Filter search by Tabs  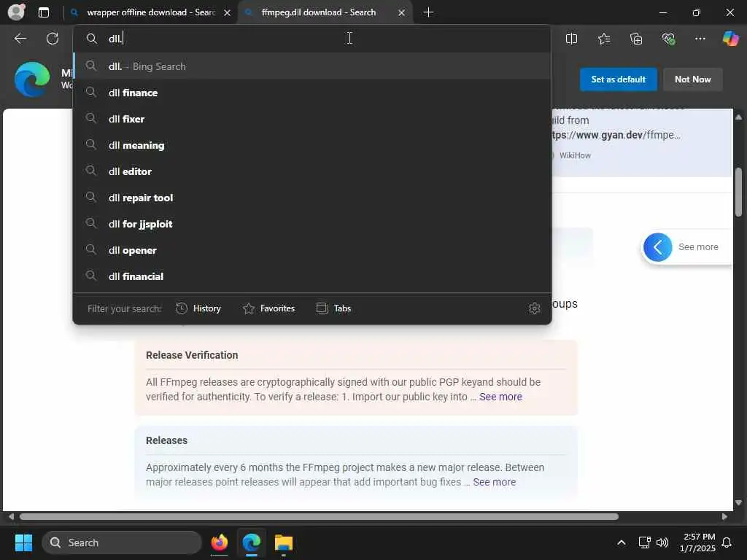coord(333,308)
